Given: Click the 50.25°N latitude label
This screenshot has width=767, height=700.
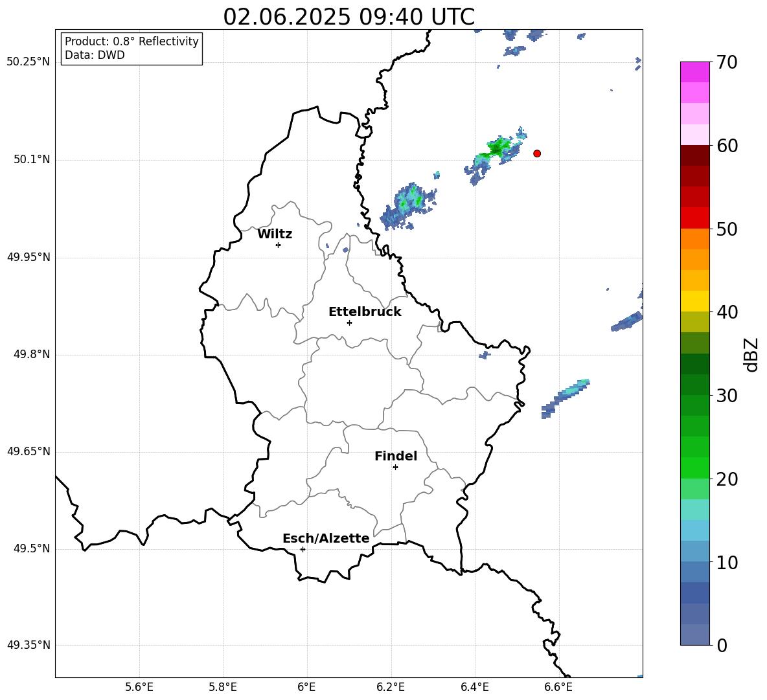Looking at the screenshot, I should [29, 62].
